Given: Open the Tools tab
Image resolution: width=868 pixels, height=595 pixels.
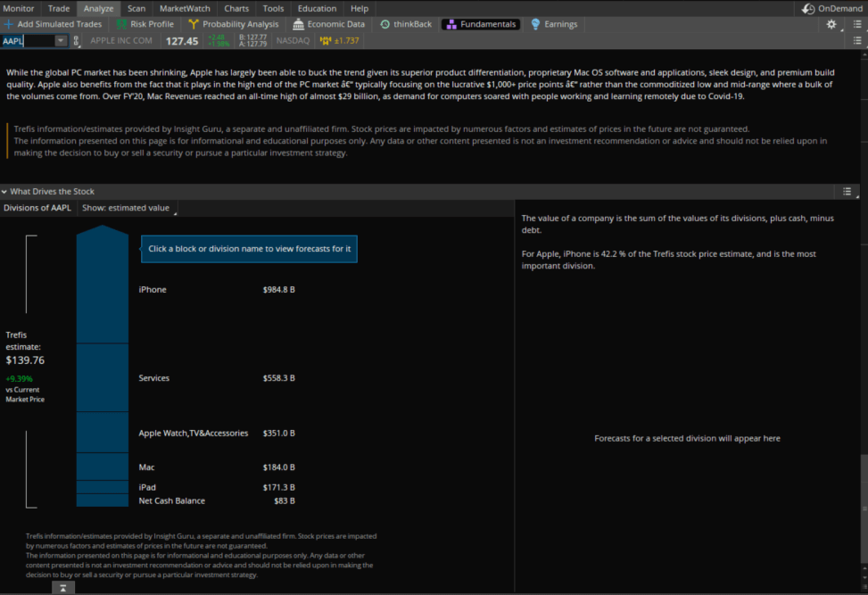Looking at the screenshot, I should coord(273,8).
